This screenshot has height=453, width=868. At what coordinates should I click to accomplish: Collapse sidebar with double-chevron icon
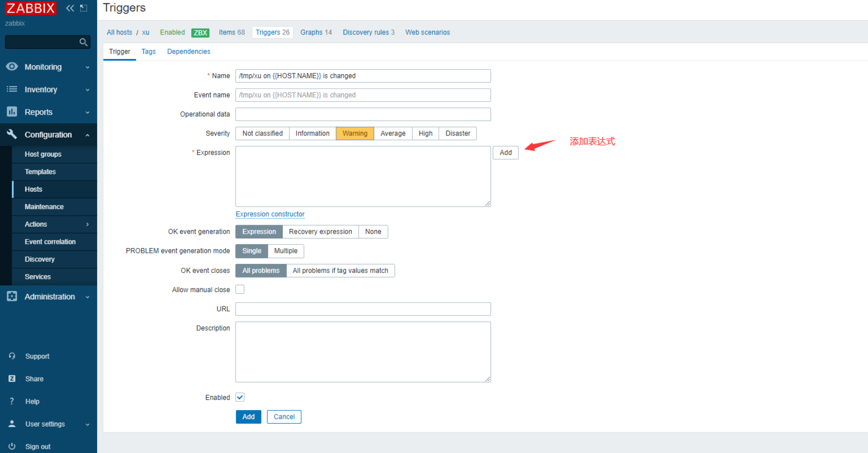pos(70,8)
